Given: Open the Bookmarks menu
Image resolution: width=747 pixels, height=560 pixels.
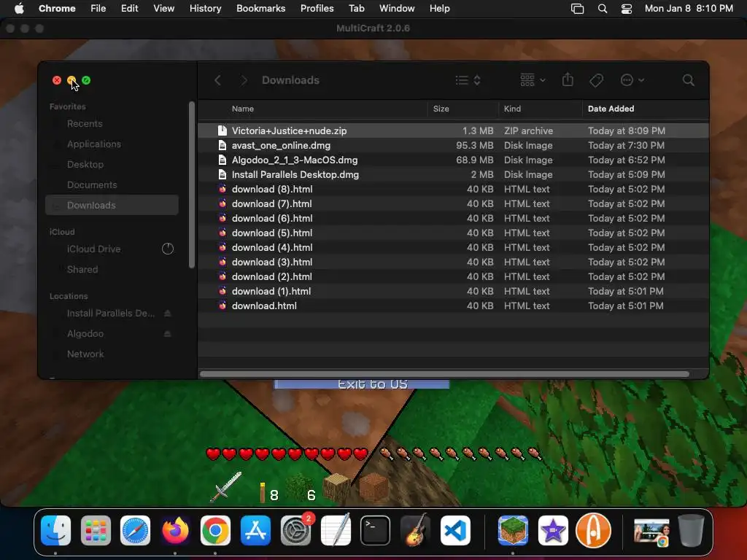Looking at the screenshot, I should 260,9.
